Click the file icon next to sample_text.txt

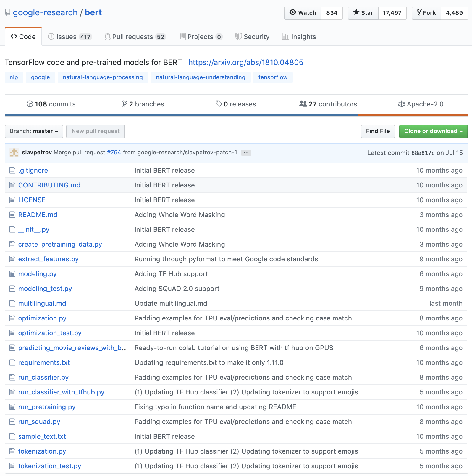12,436
